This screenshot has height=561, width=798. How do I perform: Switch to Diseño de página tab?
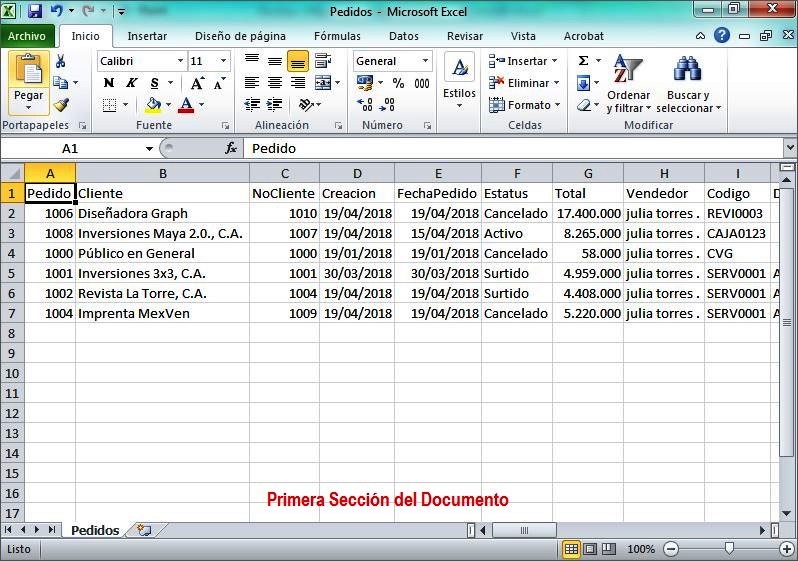[240, 36]
